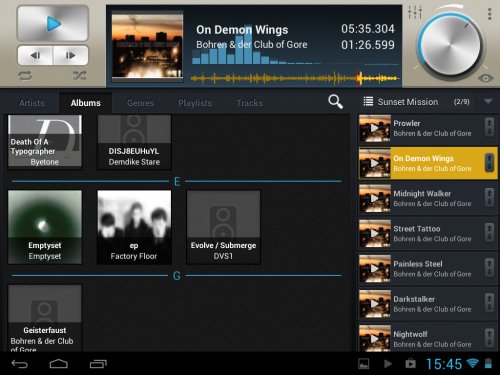The height and width of the screenshot is (375, 500).
Task: Toggle repeat mode
Action: pos(25,76)
